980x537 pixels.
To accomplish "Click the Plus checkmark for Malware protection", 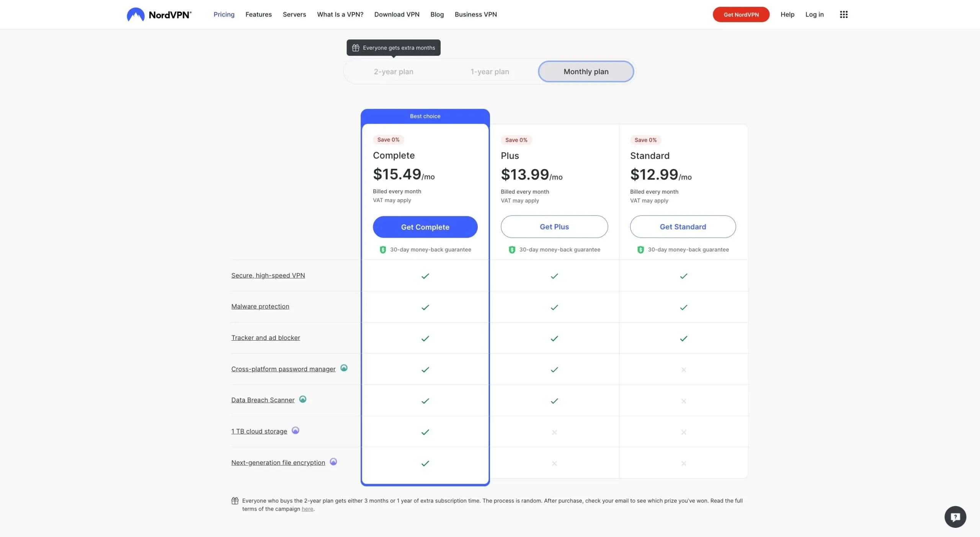I will (554, 307).
